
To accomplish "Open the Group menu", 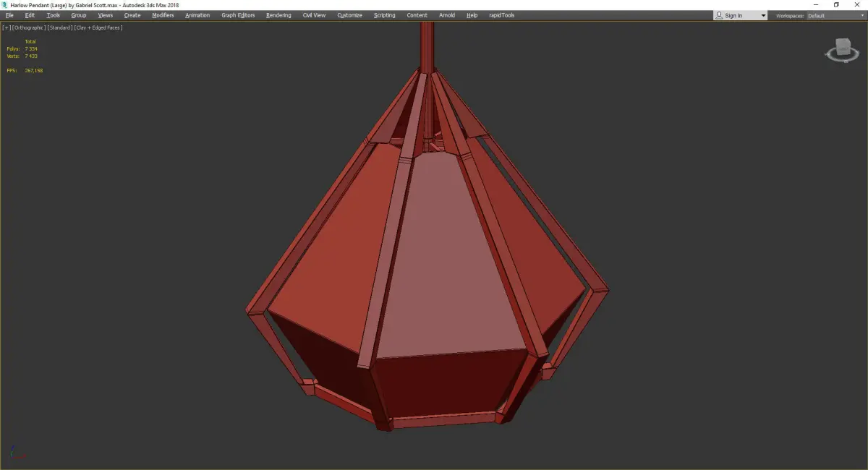I will pyautogui.click(x=78, y=15).
